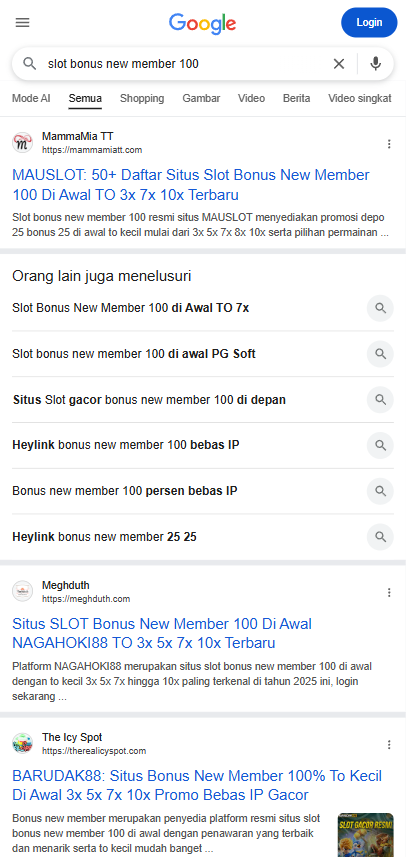Viewport: 406px width, 857px height.
Task: Go to the Google logo homepage
Action: (x=203, y=24)
